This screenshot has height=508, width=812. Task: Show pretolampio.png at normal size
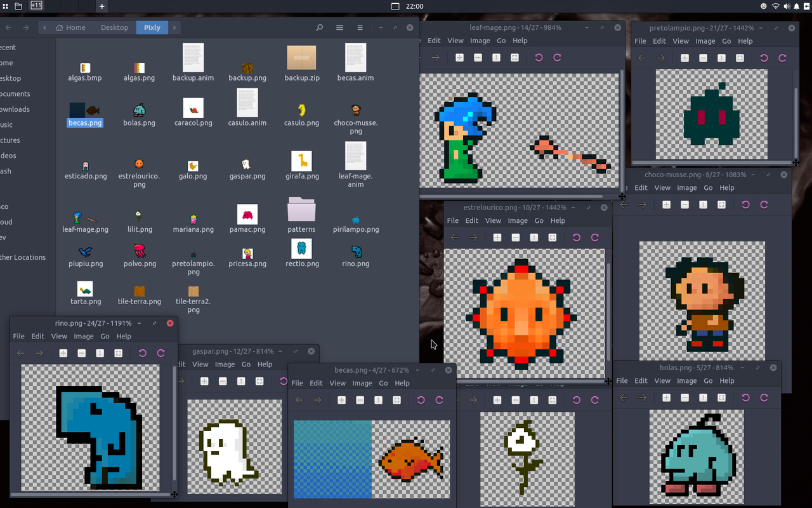coord(721,58)
